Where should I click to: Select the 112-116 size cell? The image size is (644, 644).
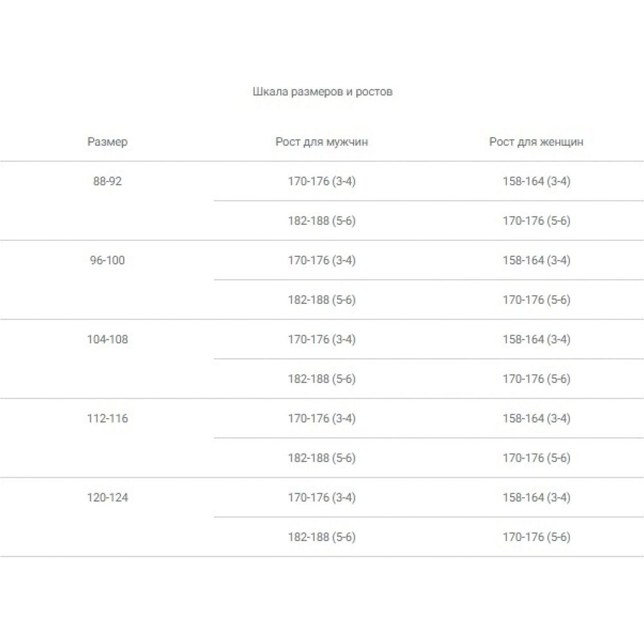[107, 419]
